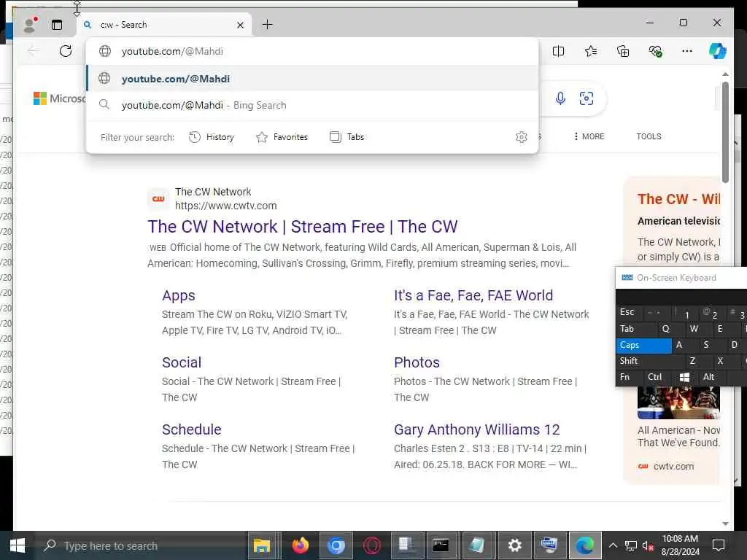Open Firefox from the taskbar
This screenshot has width=747, height=560.
point(300,545)
